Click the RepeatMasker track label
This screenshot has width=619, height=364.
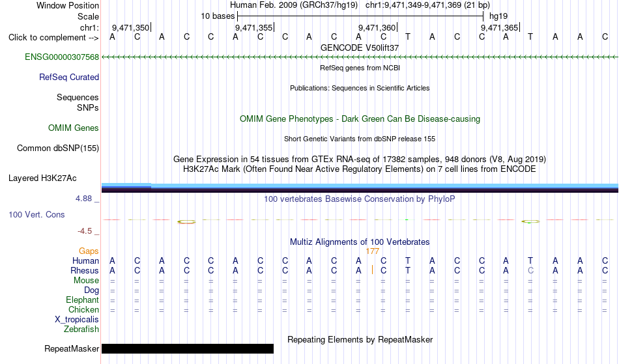coord(72,348)
